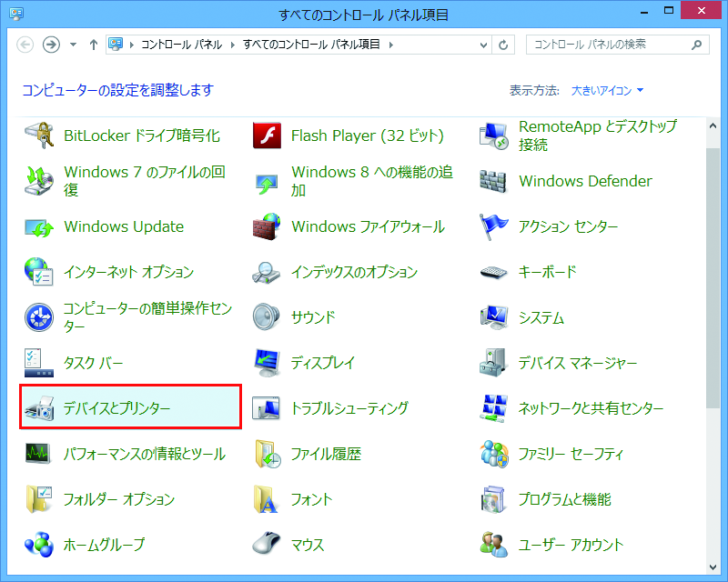The height and width of the screenshot is (582, 728).
Task: Open the マウス mouse icon
Action: pyautogui.click(x=268, y=545)
